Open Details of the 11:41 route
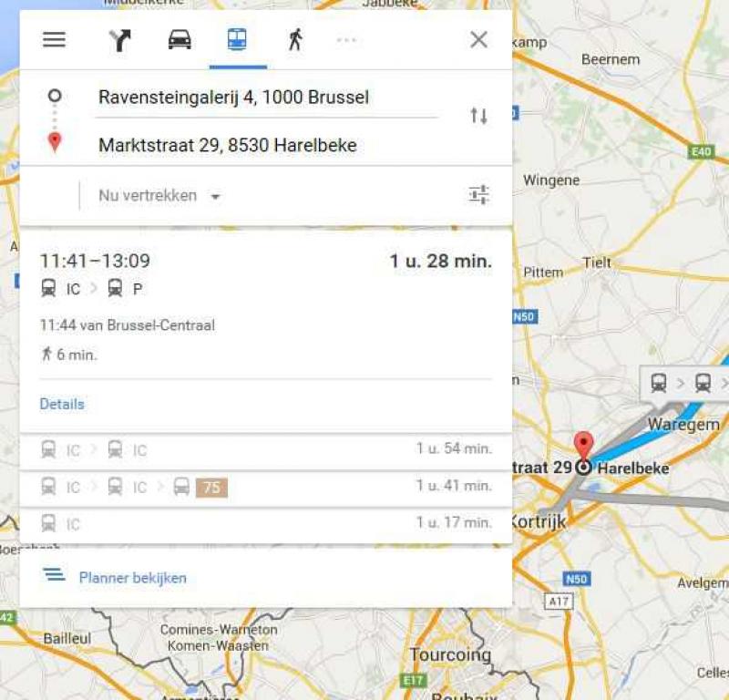 pyautogui.click(x=62, y=404)
